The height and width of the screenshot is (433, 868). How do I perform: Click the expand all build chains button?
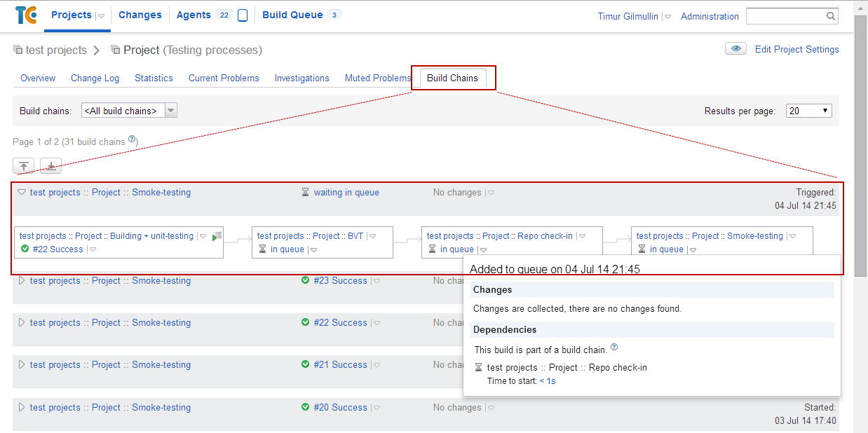point(50,166)
